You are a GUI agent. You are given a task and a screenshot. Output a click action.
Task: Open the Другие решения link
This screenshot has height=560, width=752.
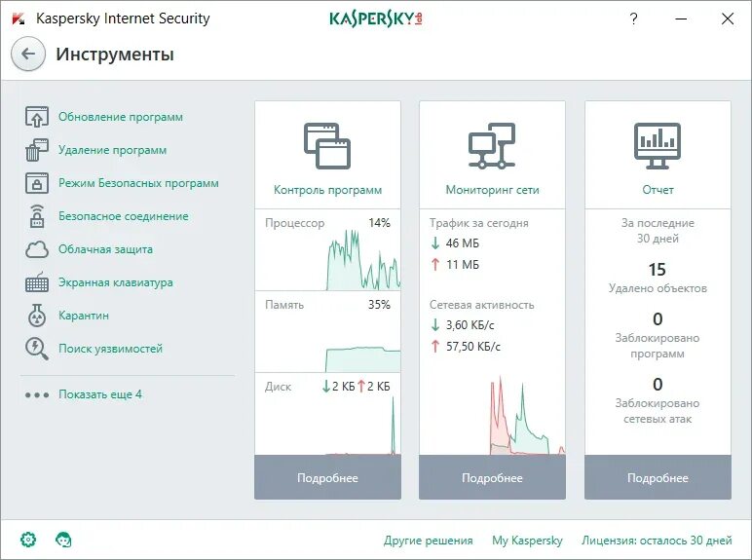(x=428, y=541)
